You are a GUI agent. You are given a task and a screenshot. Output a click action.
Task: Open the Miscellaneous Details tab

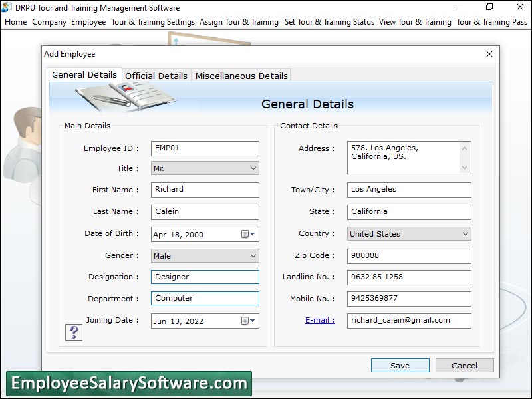241,76
